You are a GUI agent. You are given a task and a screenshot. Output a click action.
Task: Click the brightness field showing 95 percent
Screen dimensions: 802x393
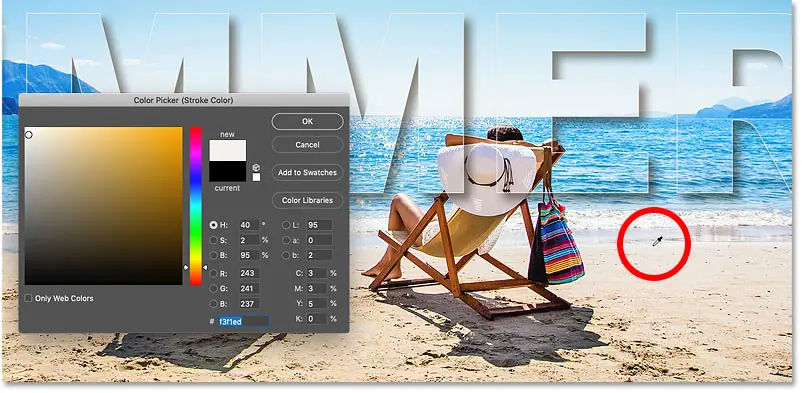coord(249,255)
